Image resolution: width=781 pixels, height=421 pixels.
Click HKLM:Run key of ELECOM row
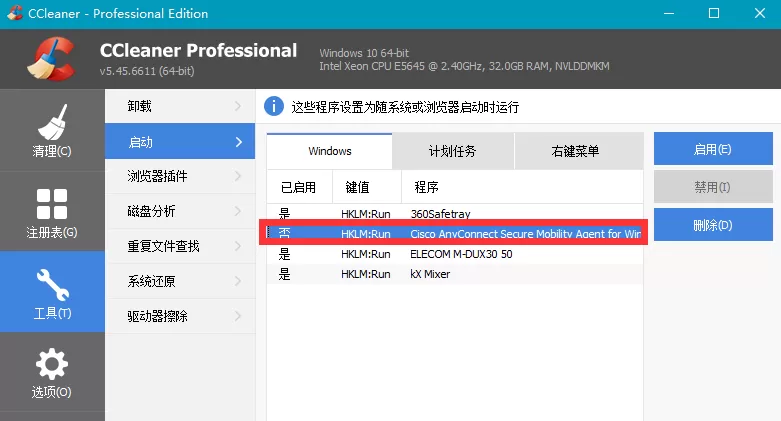point(366,254)
